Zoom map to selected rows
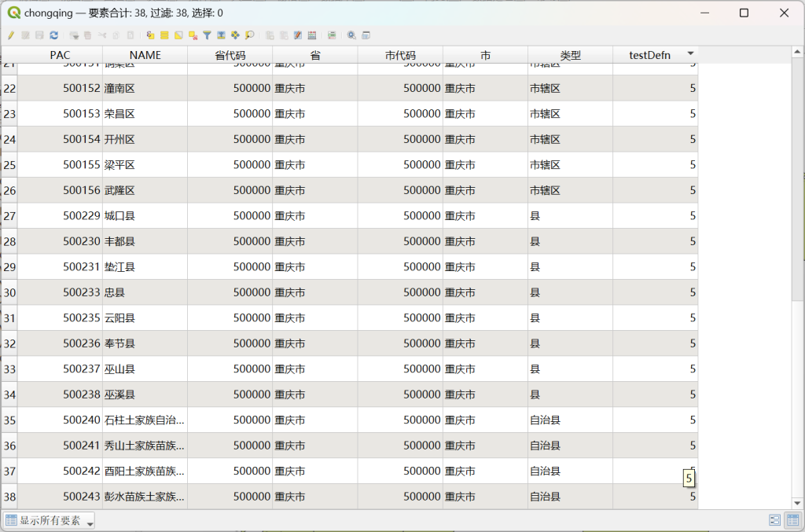The width and height of the screenshot is (805, 532). 249,35
